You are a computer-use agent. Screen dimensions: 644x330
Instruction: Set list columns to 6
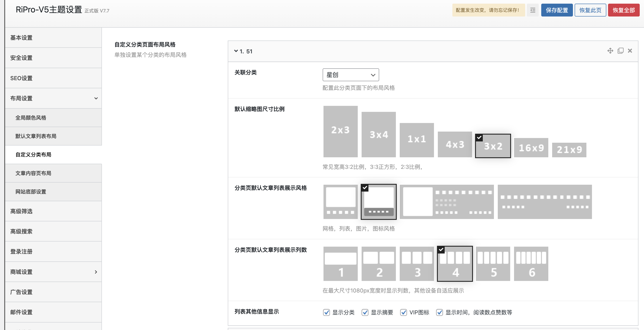click(531, 264)
